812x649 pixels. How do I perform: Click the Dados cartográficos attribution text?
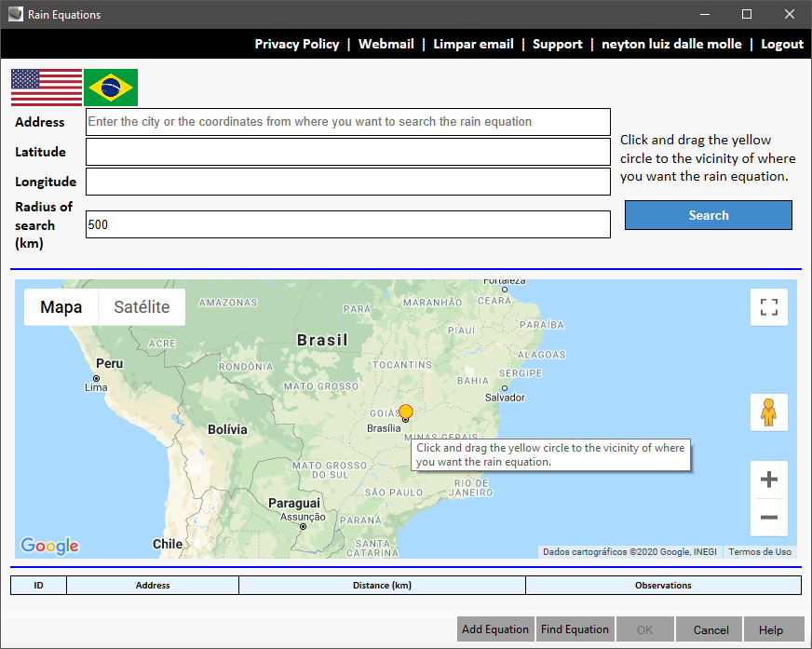[x=629, y=551]
